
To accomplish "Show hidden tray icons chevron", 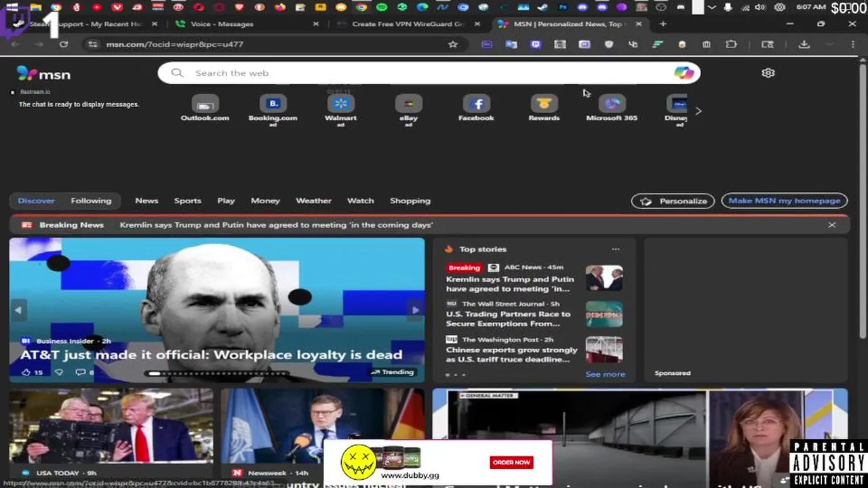I will coord(711,7).
